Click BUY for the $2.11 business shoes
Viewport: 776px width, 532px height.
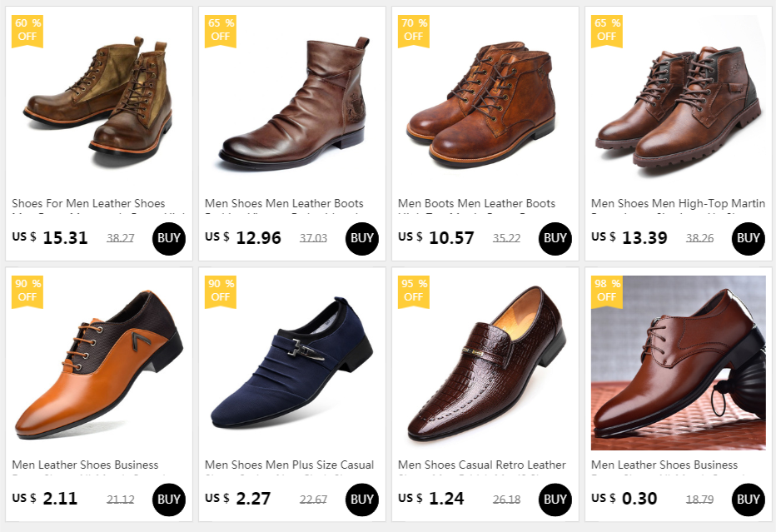(168, 500)
